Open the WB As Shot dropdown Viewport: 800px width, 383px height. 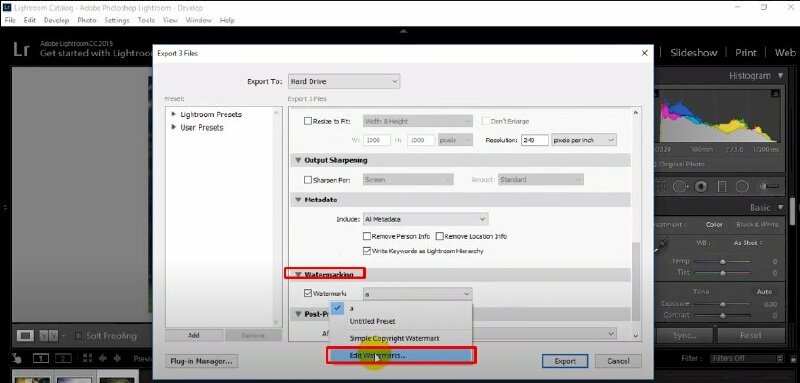pyautogui.click(x=748, y=243)
